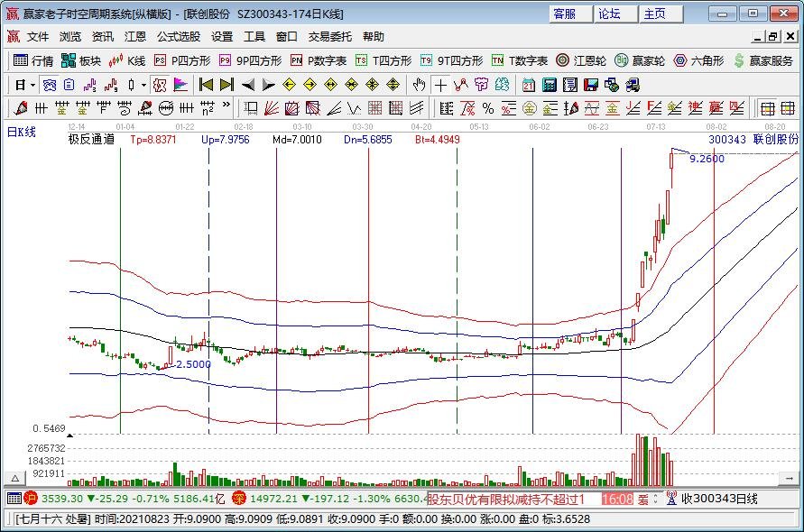Expand the toolbar overflow chevron
804x532 pixels.
(x=226, y=108)
